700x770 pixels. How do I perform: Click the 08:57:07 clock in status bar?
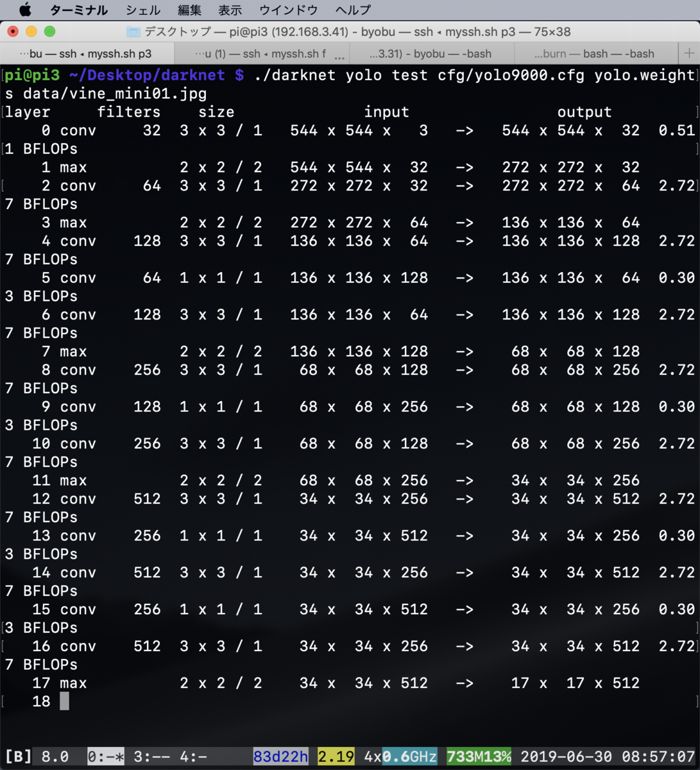(x=658, y=757)
